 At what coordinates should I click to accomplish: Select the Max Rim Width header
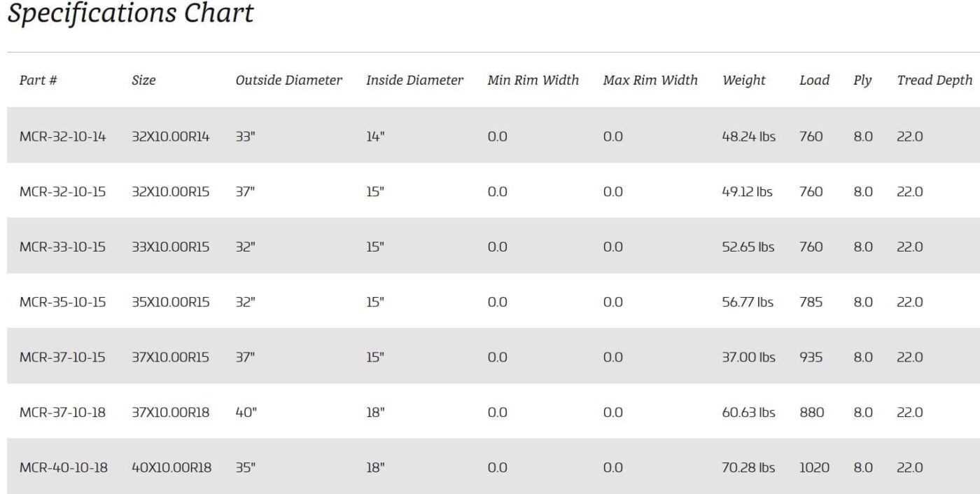(x=650, y=81)
